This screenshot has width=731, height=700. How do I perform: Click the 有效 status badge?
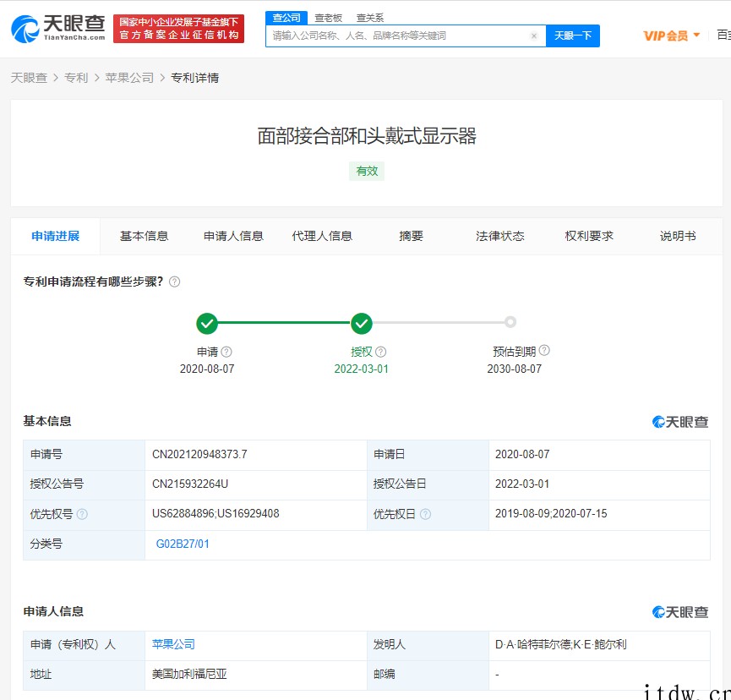(367, 171)
